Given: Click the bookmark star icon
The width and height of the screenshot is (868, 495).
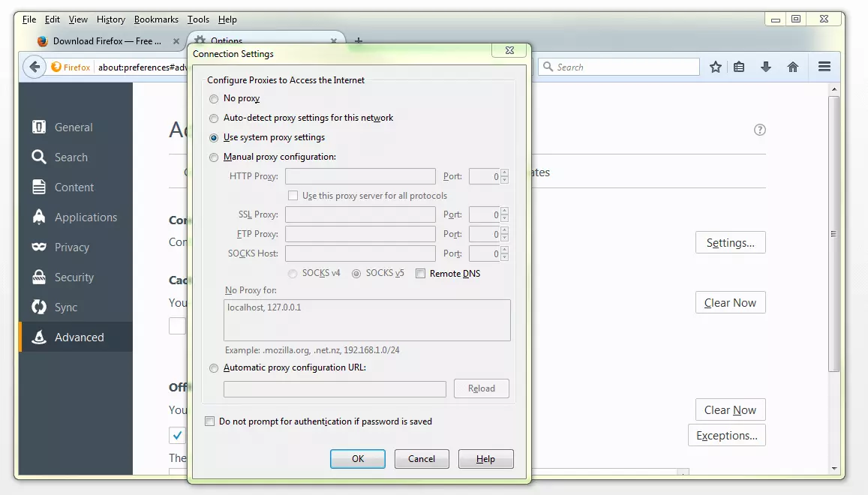Looking at the screenshot, I should point(715,67).
